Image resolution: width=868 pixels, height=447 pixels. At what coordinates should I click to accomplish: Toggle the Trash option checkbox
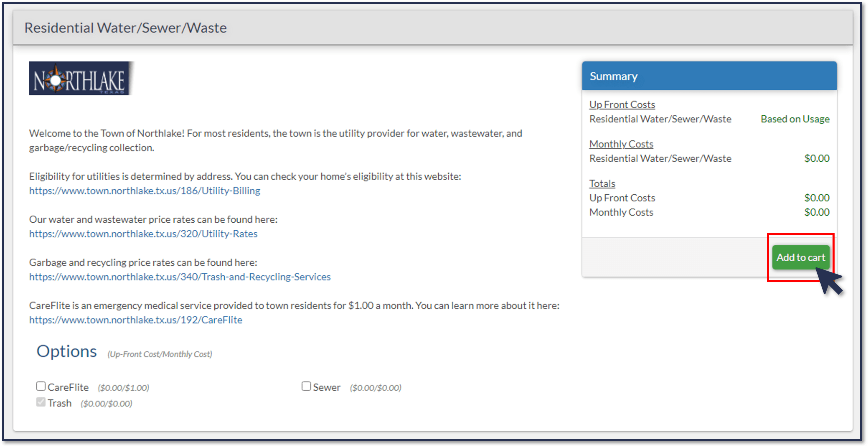[x=41, y=402]
